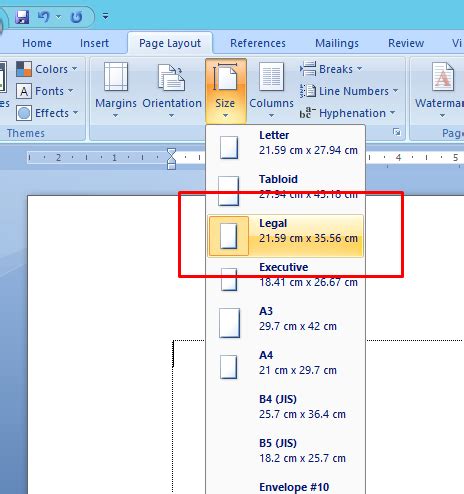Click the Line Numbers button label
The image size is (464, 494).
(x=354, y=91)
